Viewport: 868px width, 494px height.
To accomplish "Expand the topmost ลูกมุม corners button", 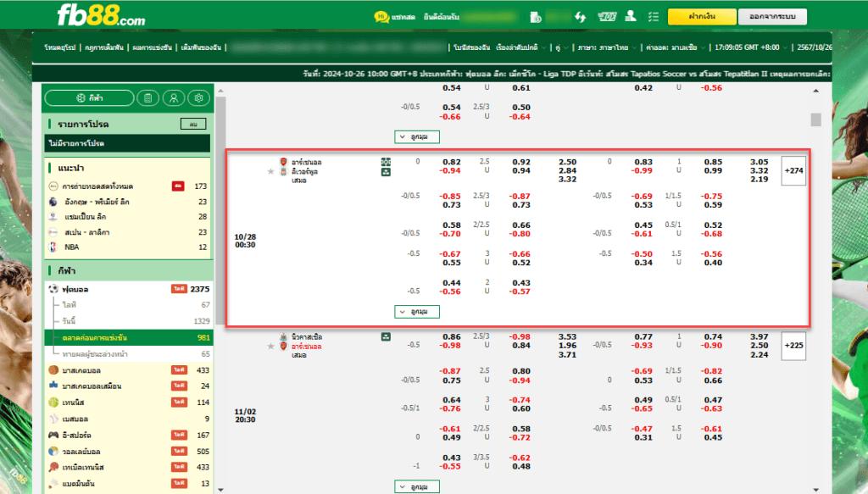I will click(x=417, y=136).
